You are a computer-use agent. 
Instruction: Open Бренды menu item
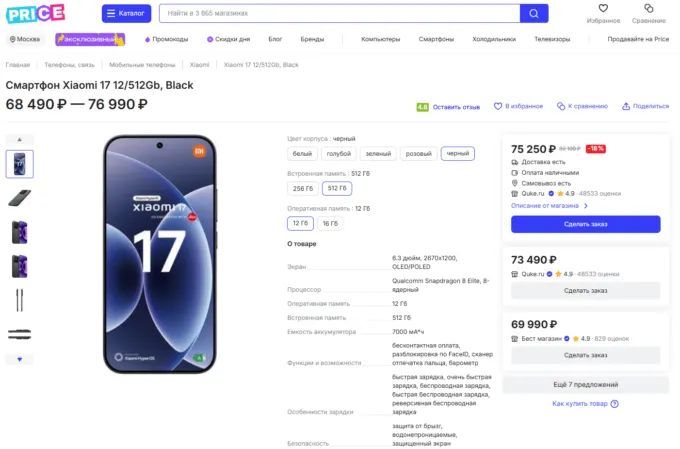click(x=312, y=39)
